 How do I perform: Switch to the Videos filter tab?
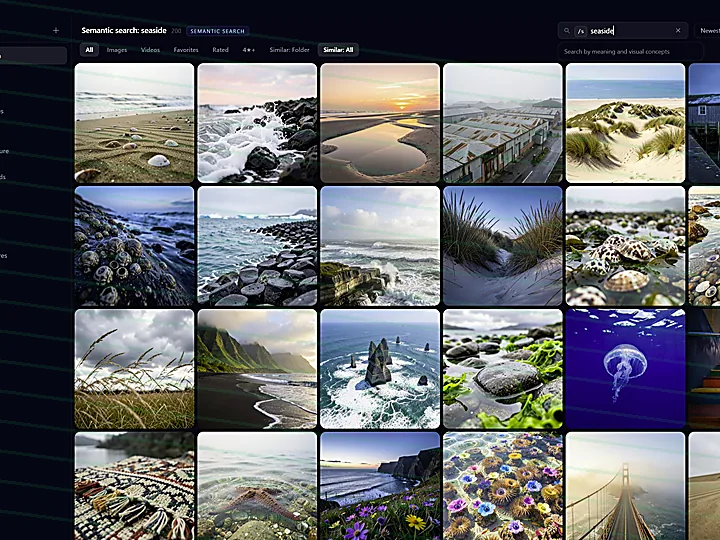click(150, 50)
